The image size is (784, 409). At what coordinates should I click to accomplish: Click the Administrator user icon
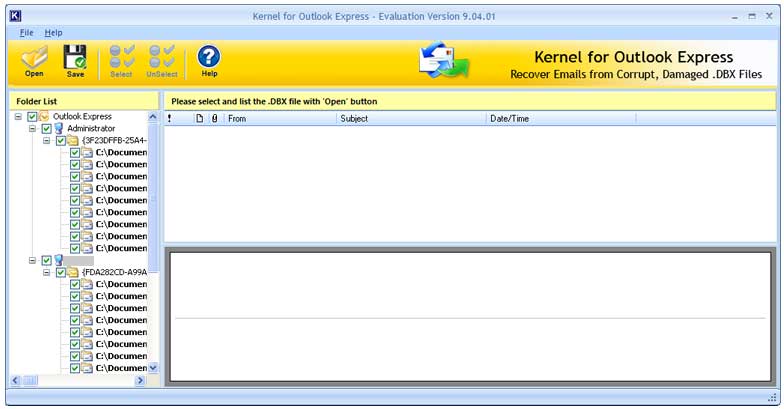[58, 128]
